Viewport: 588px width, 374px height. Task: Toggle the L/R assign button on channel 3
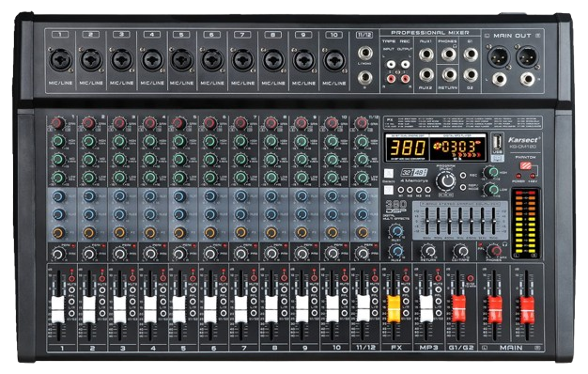click(x=132, y=302)
